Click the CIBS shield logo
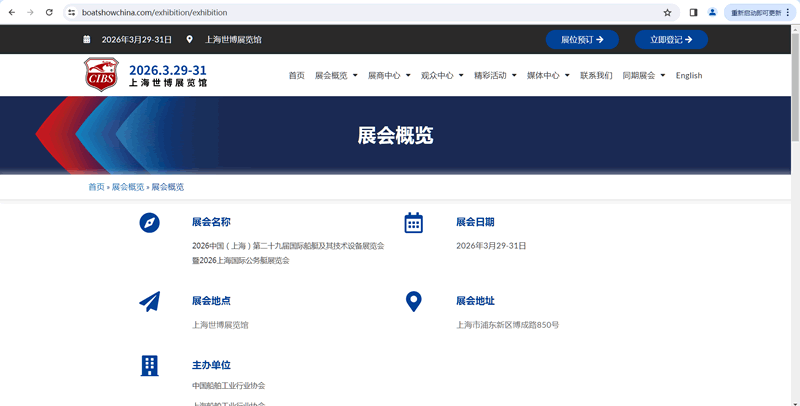 coord(100,75)
